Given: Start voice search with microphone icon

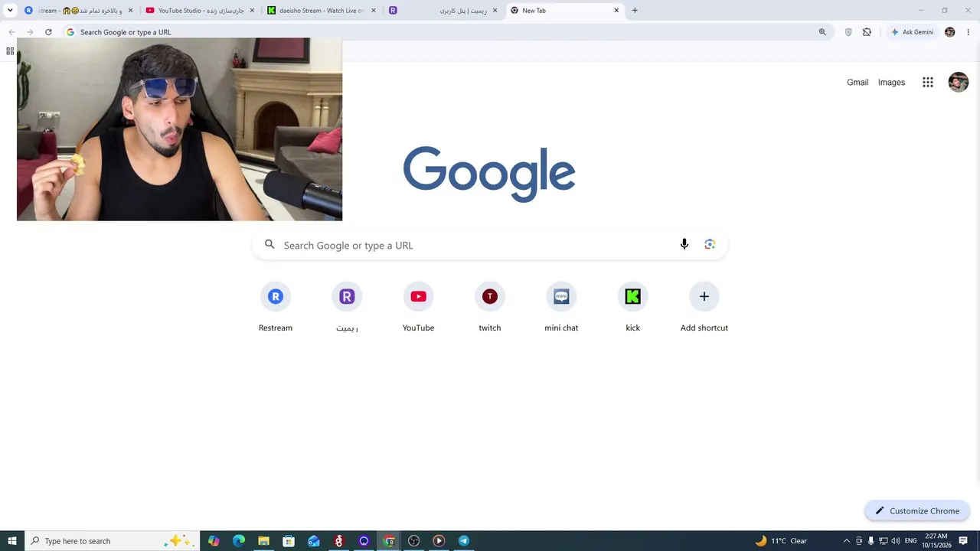Looking at the screenshot, I should (x=684, y=244).
